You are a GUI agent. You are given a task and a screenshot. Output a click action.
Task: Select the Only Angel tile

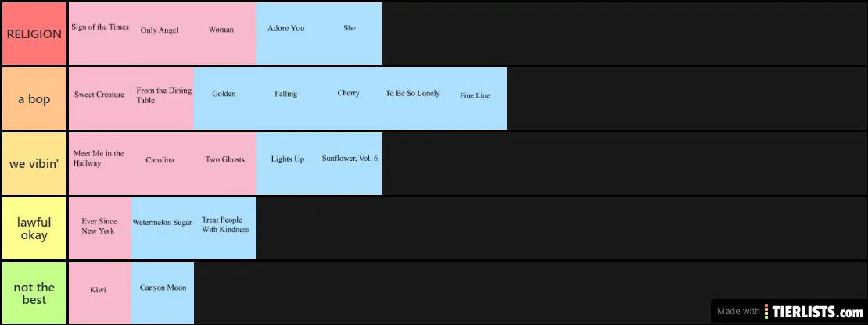[162, 34]
